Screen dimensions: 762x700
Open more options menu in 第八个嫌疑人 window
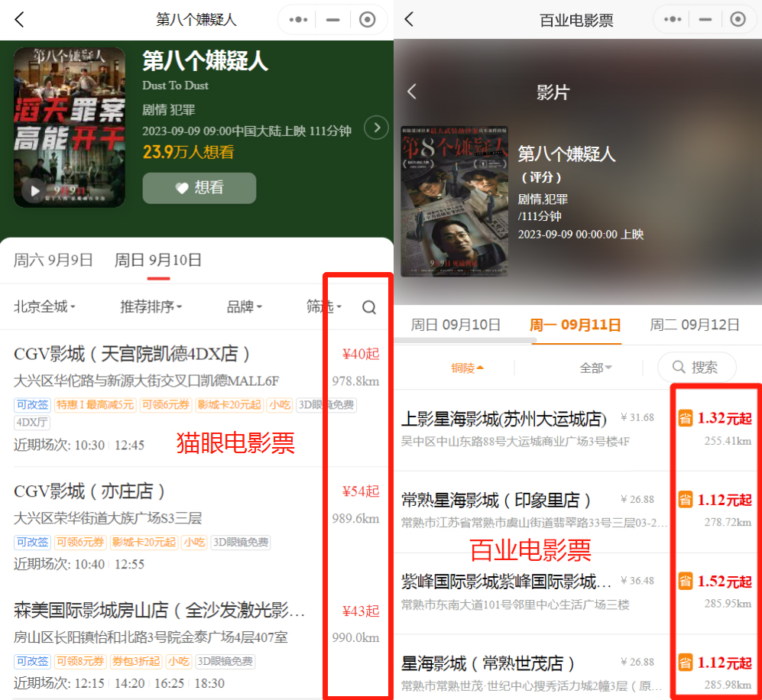tap(298, 20)
